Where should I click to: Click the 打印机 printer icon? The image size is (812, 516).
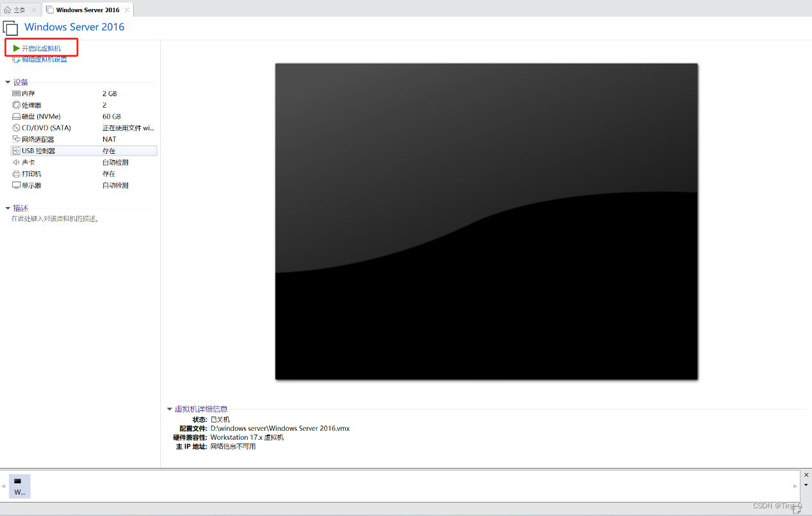click(x=17, y=174)
